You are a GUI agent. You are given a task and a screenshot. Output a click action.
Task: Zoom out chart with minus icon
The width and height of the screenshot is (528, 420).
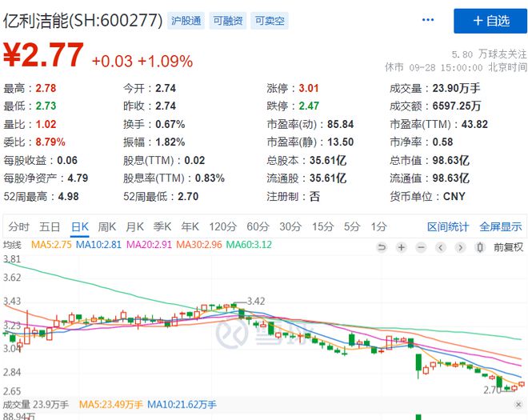(421, 247)
